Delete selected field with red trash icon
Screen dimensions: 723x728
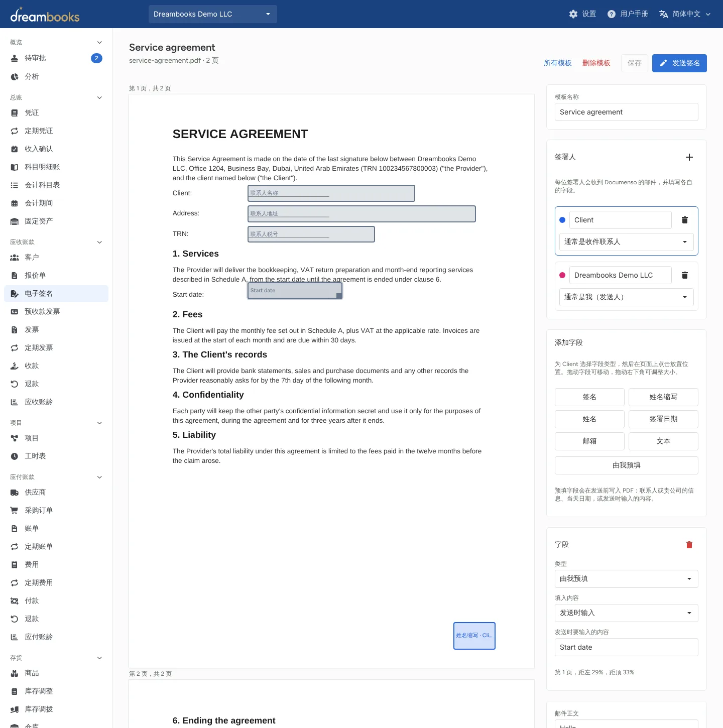click(689, 545)
